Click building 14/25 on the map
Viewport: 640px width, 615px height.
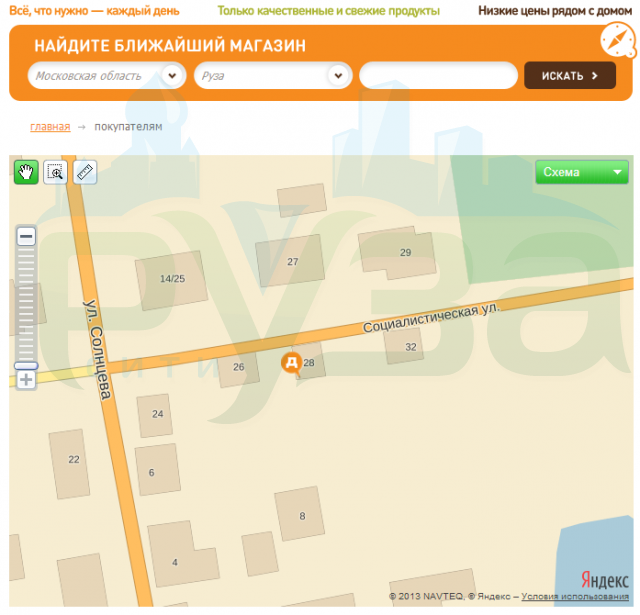pyautogui.click(x=172, y=279)
